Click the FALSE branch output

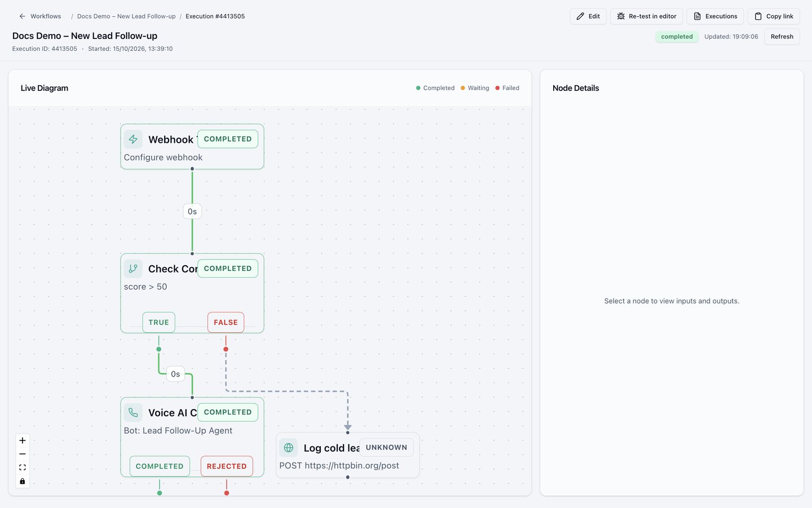226,322
